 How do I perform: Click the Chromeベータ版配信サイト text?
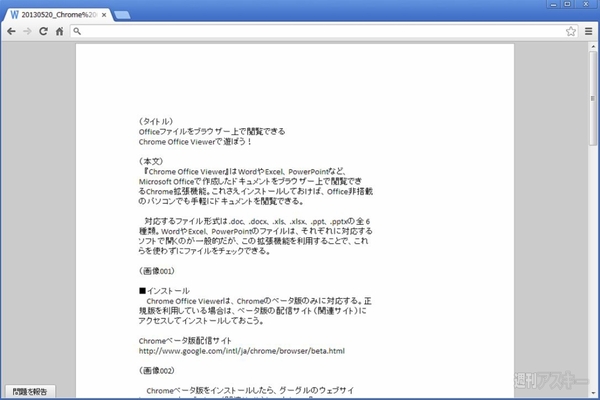(185, 341)
